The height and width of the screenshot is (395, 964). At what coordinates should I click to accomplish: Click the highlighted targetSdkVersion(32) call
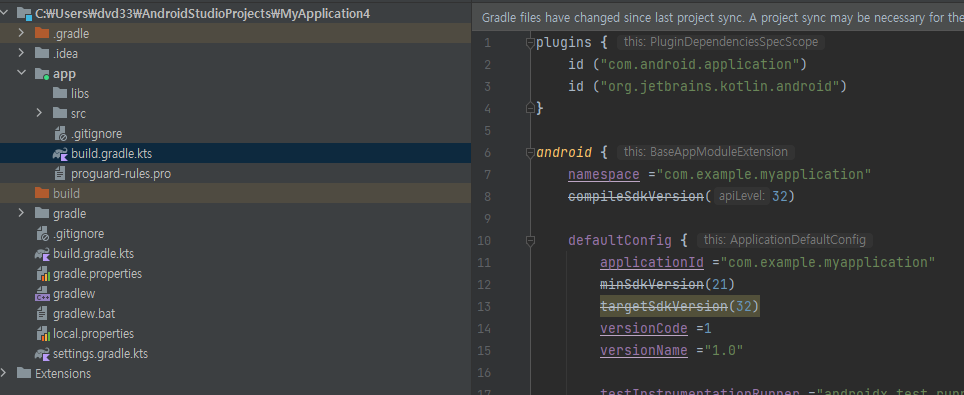point(680,306)
